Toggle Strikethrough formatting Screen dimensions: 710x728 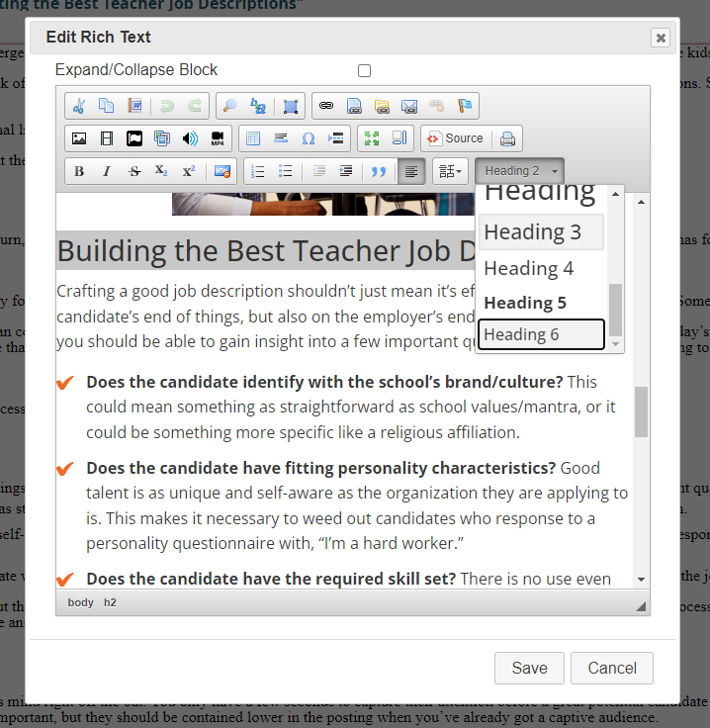click(x=134, y=171)
